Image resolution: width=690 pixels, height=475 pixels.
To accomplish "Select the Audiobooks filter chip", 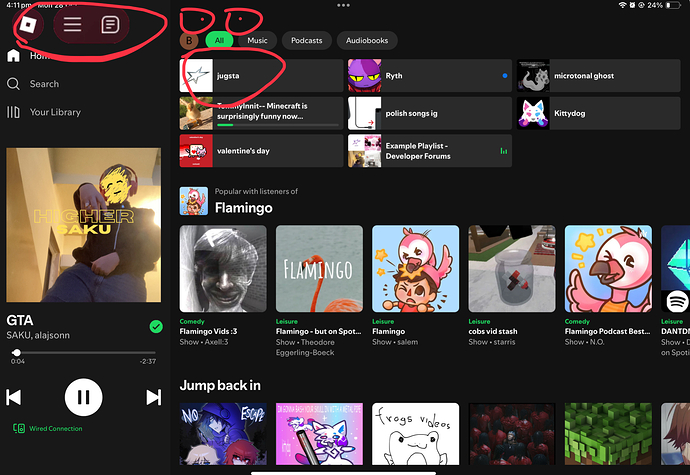I will (x=367, y=41).
